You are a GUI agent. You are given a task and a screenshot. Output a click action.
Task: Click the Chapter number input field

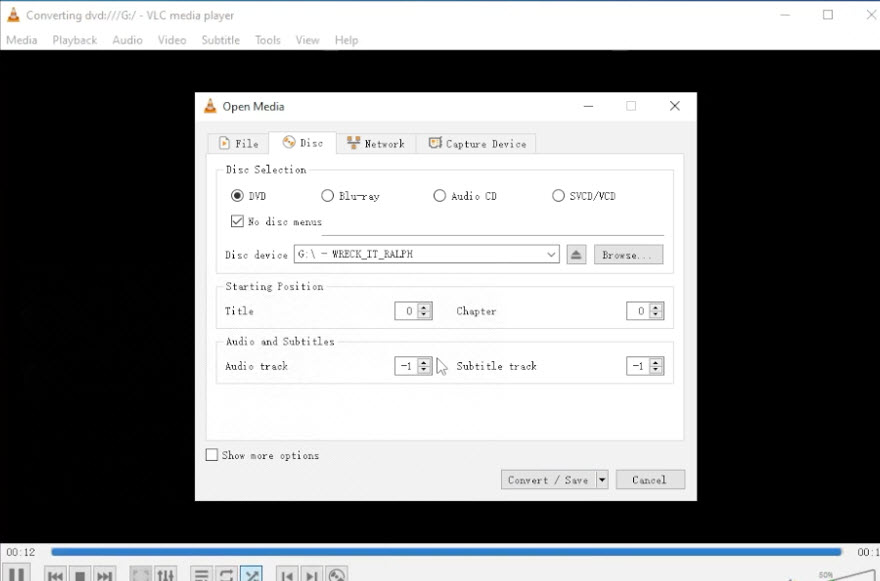click(638, 311)
